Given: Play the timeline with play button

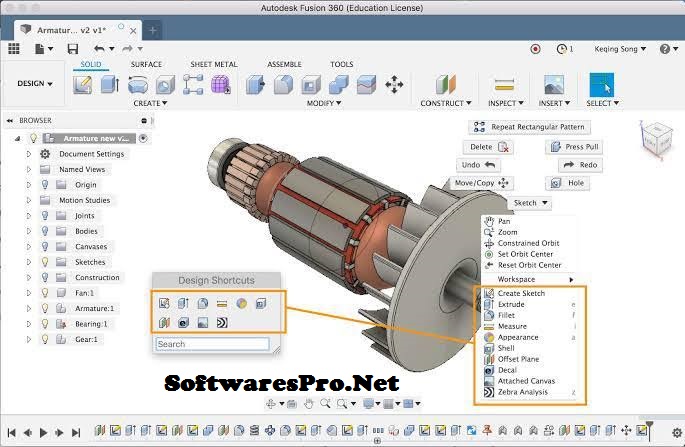Looking at the screenshot, I should [43, 433].
